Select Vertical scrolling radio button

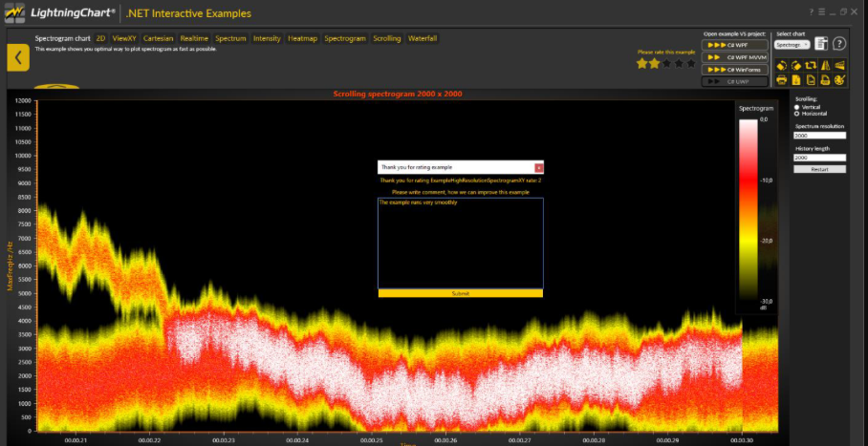[x=796, y=107]
